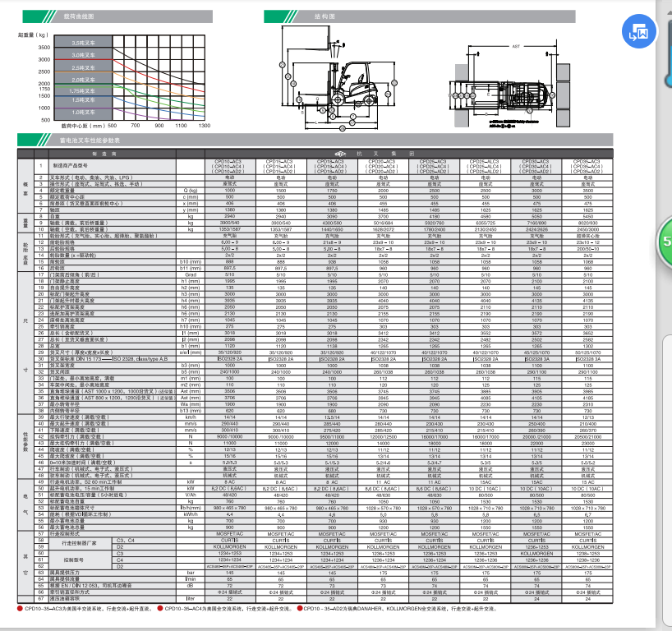Click the "1.5吨叉车" band in the load chart
This screenshot has height=631, width=672.
[x=83, y=100]
